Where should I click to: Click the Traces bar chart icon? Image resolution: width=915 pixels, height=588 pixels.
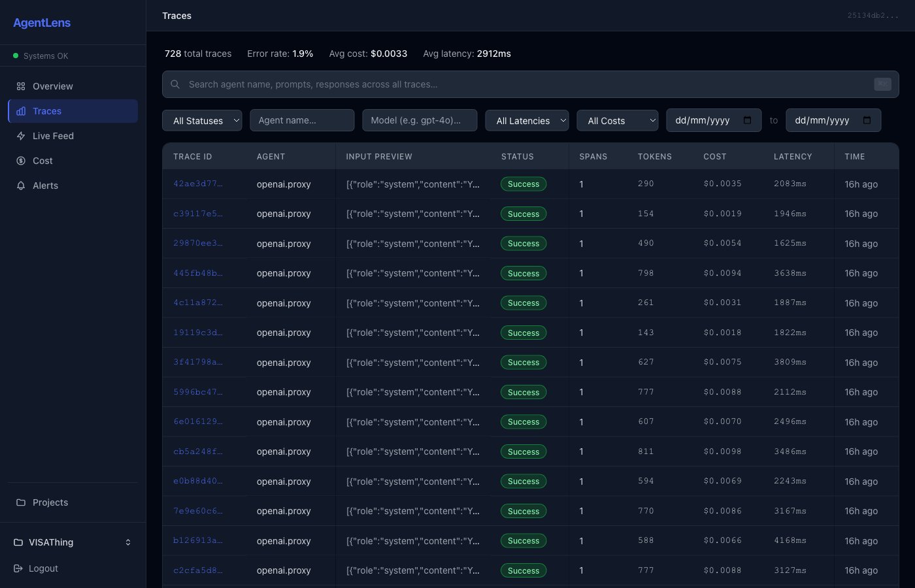pyautogui.click(x=21, y=111)
